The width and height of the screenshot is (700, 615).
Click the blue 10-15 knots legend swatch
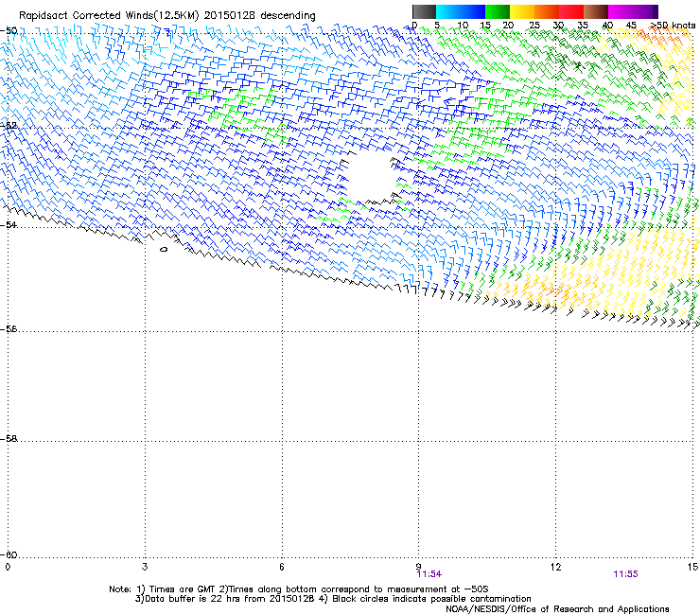click(x=473, y=11)
